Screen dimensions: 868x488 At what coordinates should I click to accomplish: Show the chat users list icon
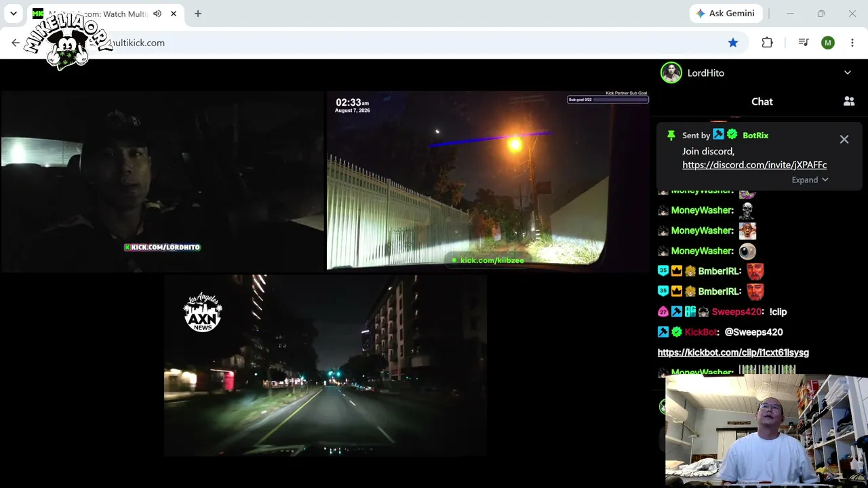pyautogui.click(x=849, y=101)
